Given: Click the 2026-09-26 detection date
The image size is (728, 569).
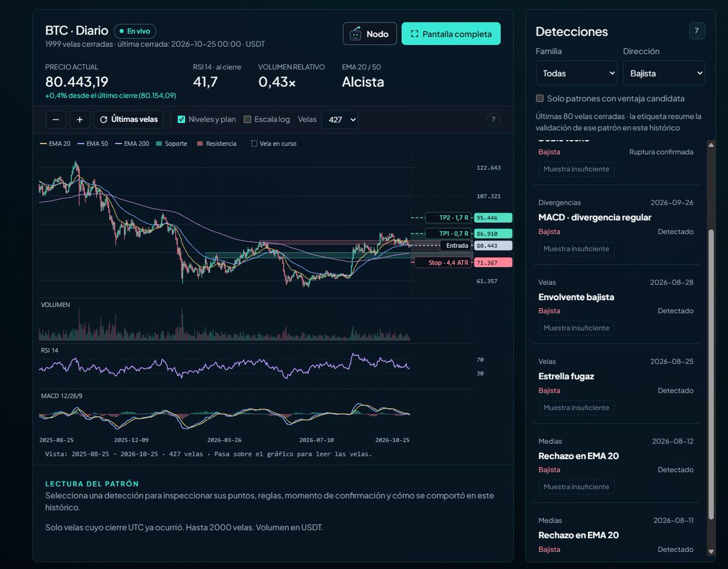Looking at the screenshot, I should click(x=672, y=203).
